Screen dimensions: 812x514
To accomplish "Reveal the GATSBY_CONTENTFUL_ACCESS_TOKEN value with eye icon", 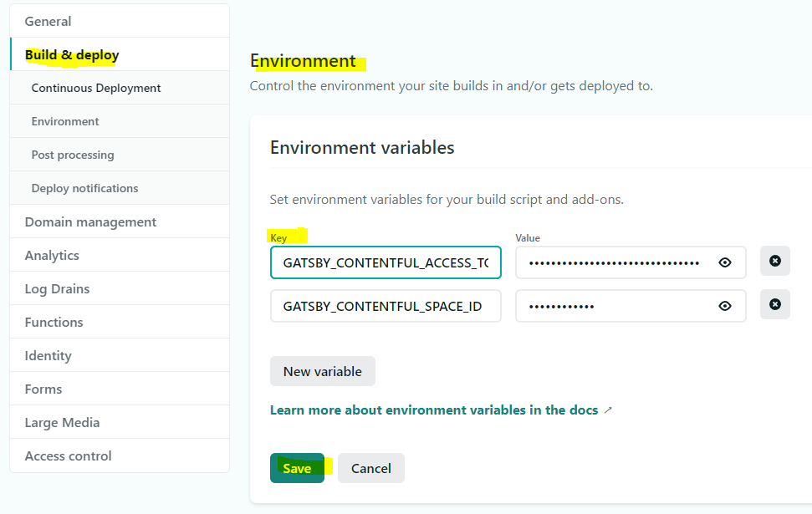I will pos(725,262).
